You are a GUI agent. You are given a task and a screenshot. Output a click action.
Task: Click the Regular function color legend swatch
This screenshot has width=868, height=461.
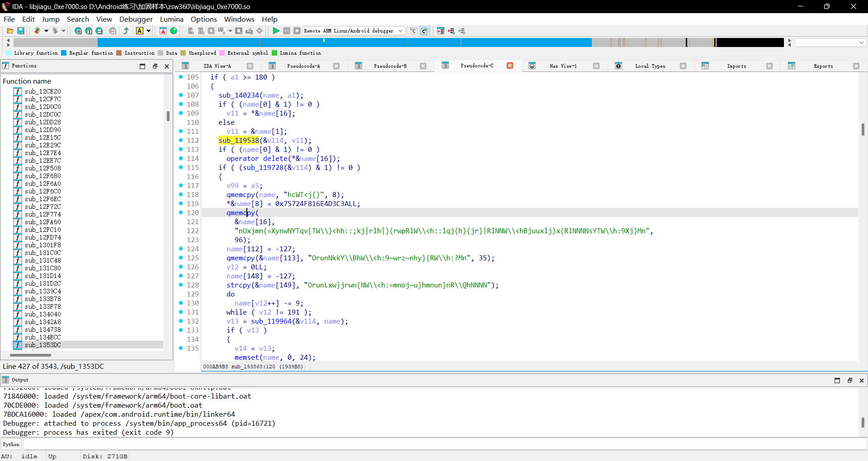64,53
